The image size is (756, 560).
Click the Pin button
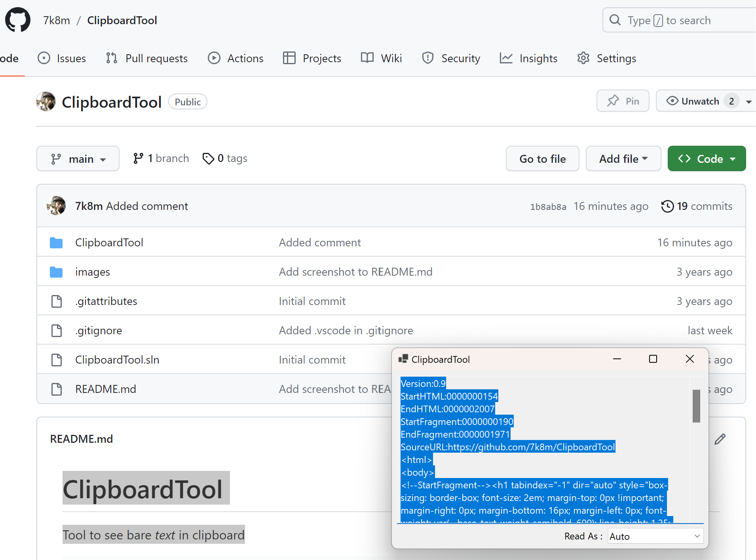pos(623,101)
